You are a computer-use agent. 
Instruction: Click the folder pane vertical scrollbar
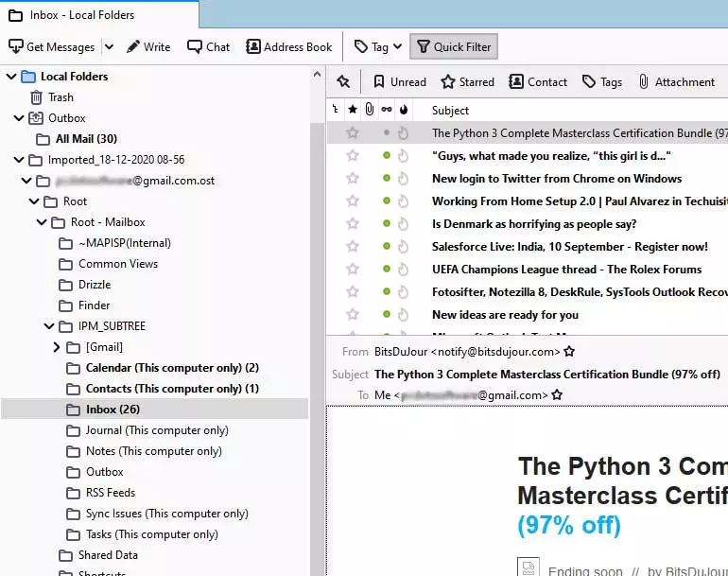click(x=317, y=348)
